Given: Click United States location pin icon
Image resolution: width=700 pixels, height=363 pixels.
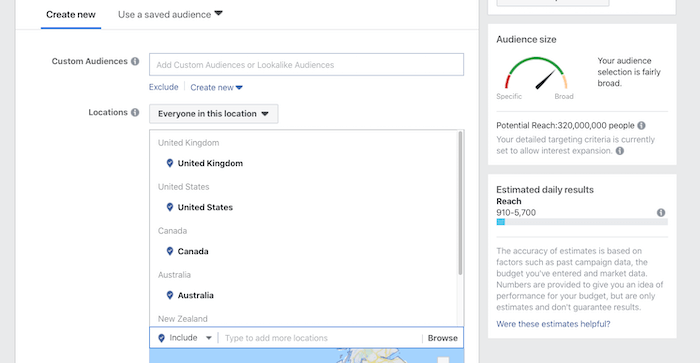Looking at the screenshot, I should pyautogui.click(x=170, y=207).
